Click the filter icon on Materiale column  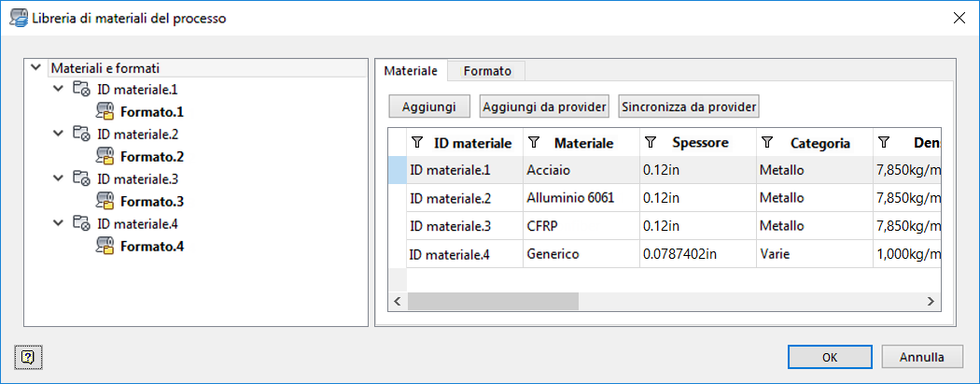pyautogui.click(x=535, y=143)
